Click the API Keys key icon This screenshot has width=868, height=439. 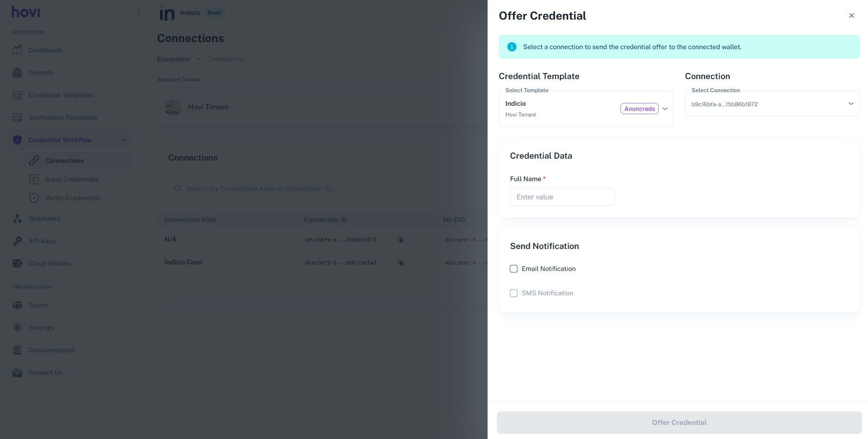pos(17,241)
